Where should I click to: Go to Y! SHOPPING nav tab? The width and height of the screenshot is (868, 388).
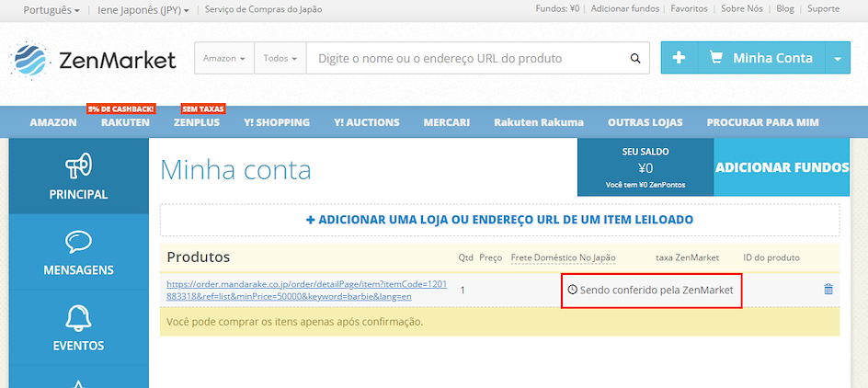tap(277, 122)
